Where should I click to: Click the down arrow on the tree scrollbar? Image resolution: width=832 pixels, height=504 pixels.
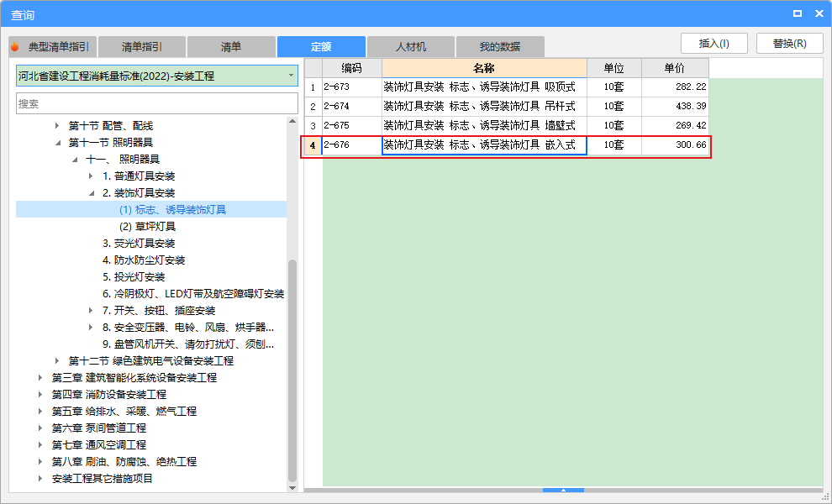(x=293, y=486)
